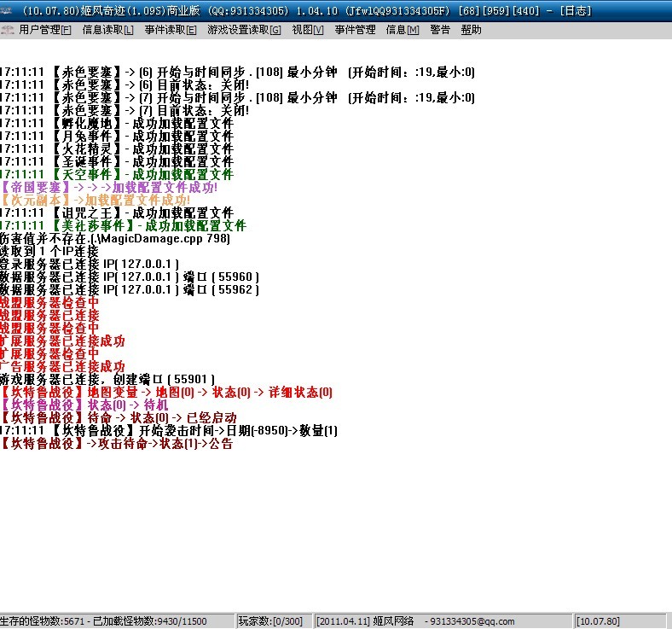Click the monster count status bar panel
Image resolution: width=672 pixels, height=629 pixels.
115,621
